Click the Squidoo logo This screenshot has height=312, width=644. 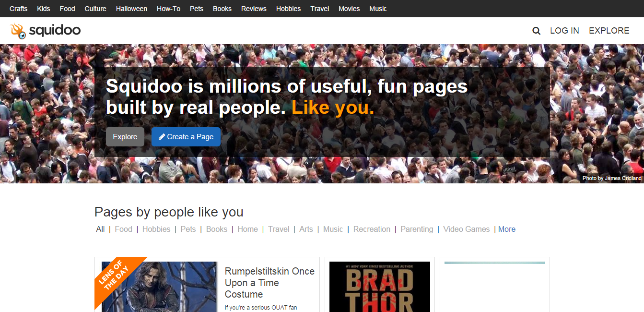(x=45, y=31)
